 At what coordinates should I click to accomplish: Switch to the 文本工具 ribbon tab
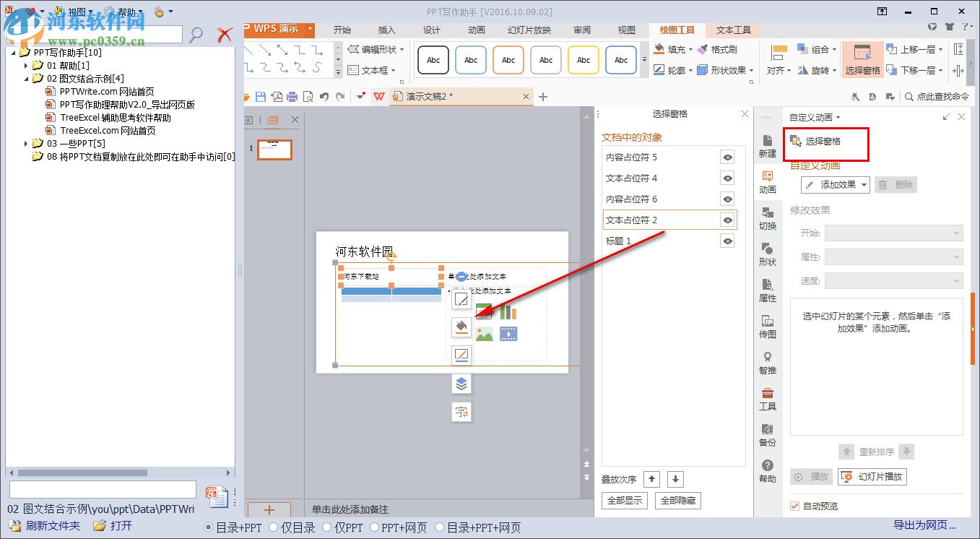coord(734,30)
